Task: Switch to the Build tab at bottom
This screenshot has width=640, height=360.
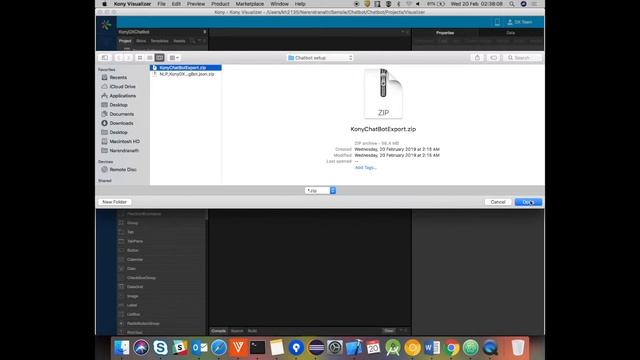Action: [252, 331]
